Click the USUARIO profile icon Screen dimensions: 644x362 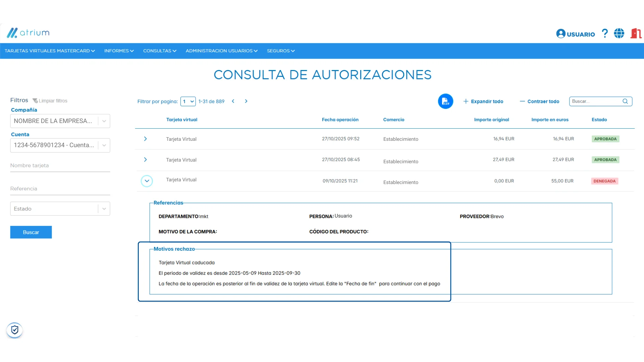point(560,34)
